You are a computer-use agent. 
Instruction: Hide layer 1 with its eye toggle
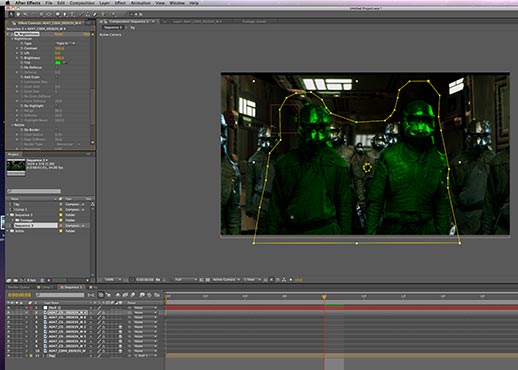coord(9,308)
